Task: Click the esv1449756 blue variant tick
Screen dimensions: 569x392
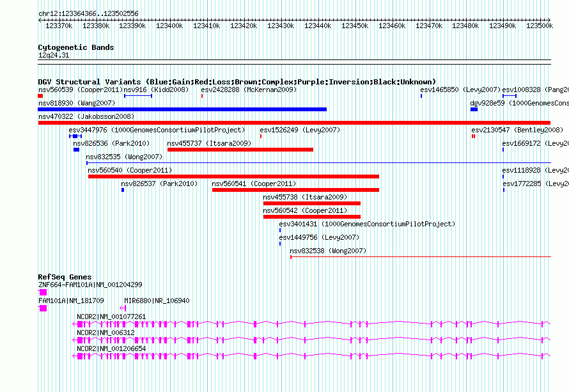Action: [x=280, y=244]
